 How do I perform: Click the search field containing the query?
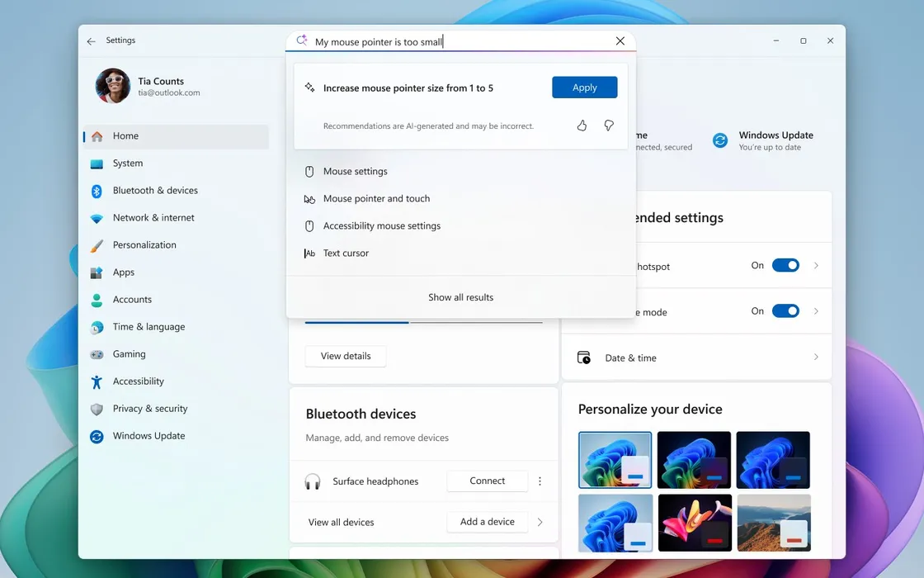click(461, 41)
